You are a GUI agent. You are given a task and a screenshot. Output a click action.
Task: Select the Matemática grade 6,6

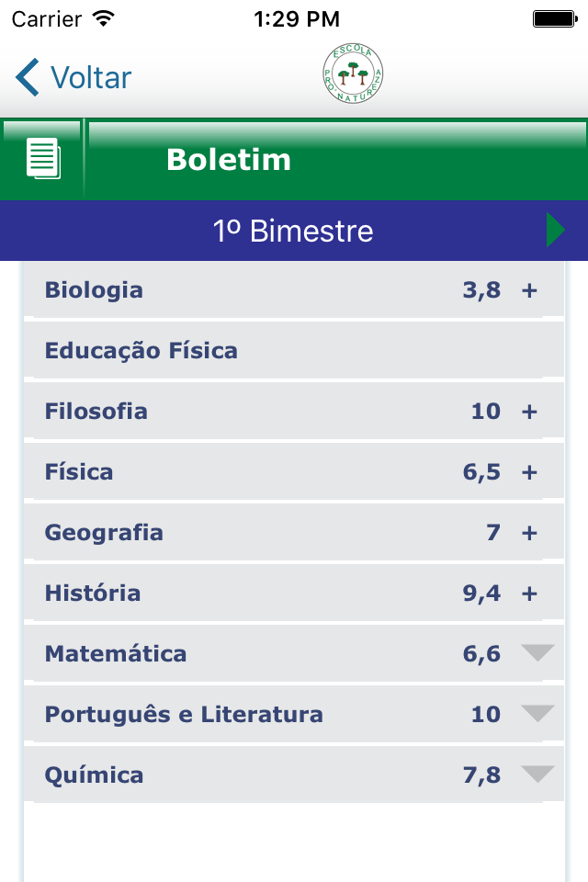click(x=481, y=654)
